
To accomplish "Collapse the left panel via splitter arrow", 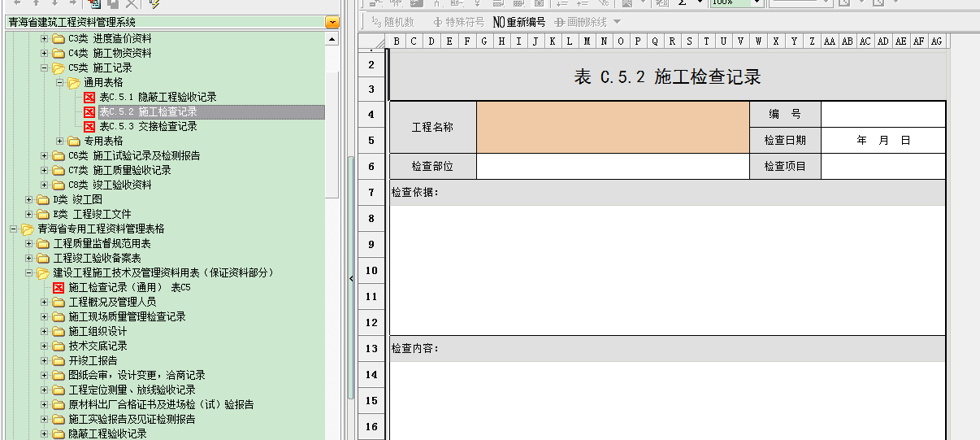I will click(x=351, y=278).
